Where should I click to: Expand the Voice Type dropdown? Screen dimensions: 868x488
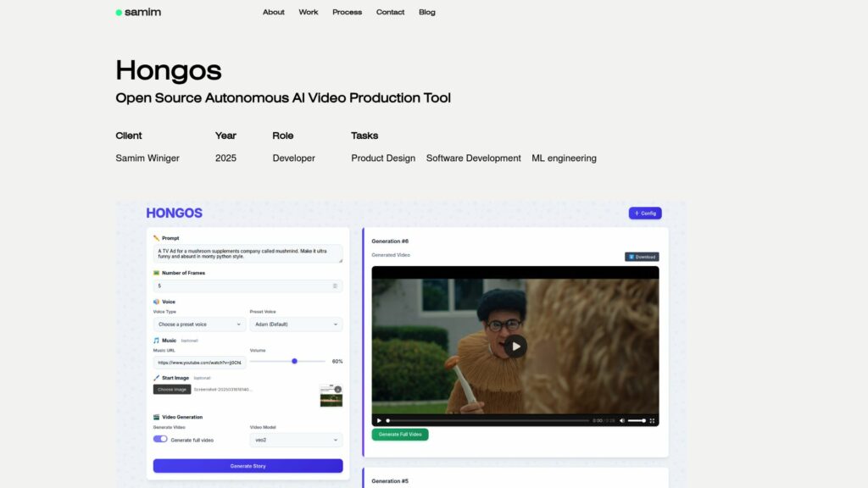[199, 324]
